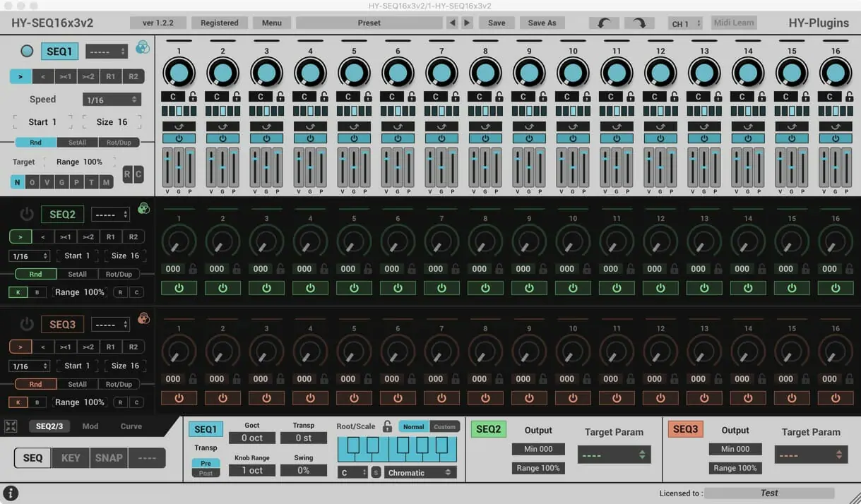Click the Save As button
The image size is (861, 504).
coord(542,23)
